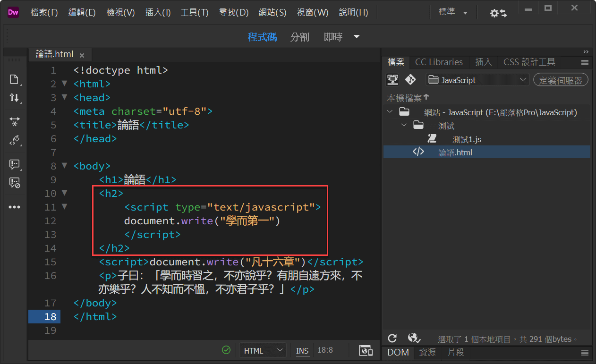Screen dimensions: 596x364
Task: Collapse code fold arrow on line 3
Action: [65, 98]
